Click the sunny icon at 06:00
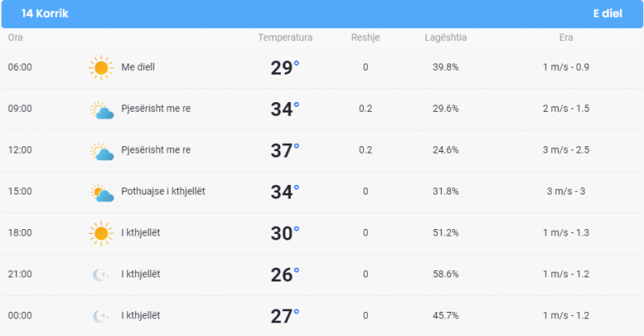This screenshot has width=644, height=336. pos(101,68)
